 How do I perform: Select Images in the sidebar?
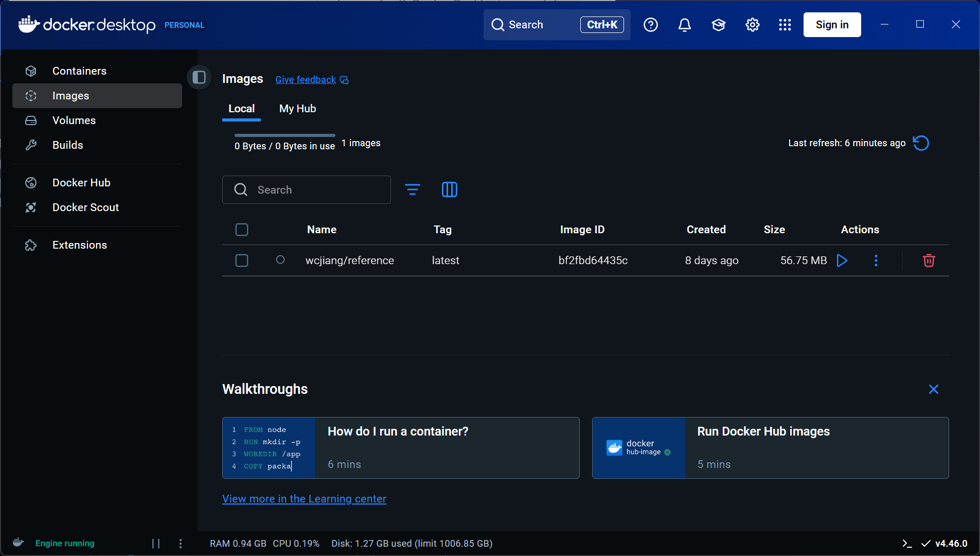point(97,96)
